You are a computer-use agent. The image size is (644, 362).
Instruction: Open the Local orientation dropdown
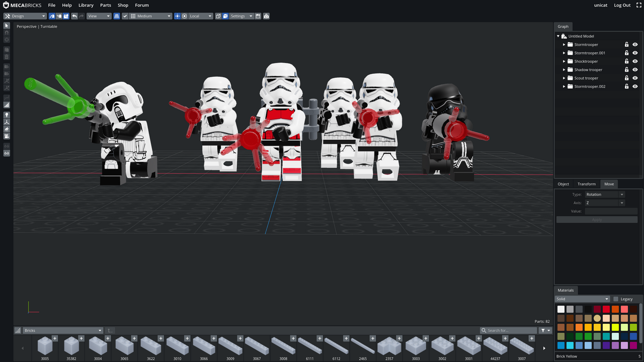(201, 16)
